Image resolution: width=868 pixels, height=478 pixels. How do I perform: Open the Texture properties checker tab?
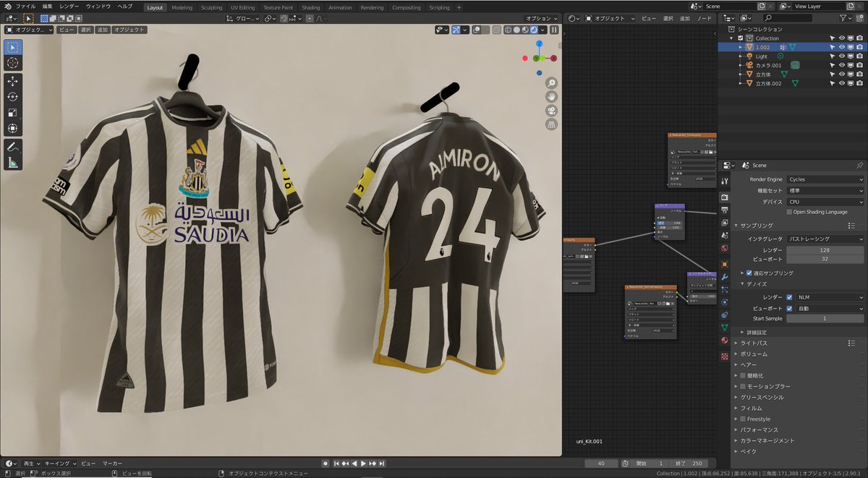(x=725, y=356)
